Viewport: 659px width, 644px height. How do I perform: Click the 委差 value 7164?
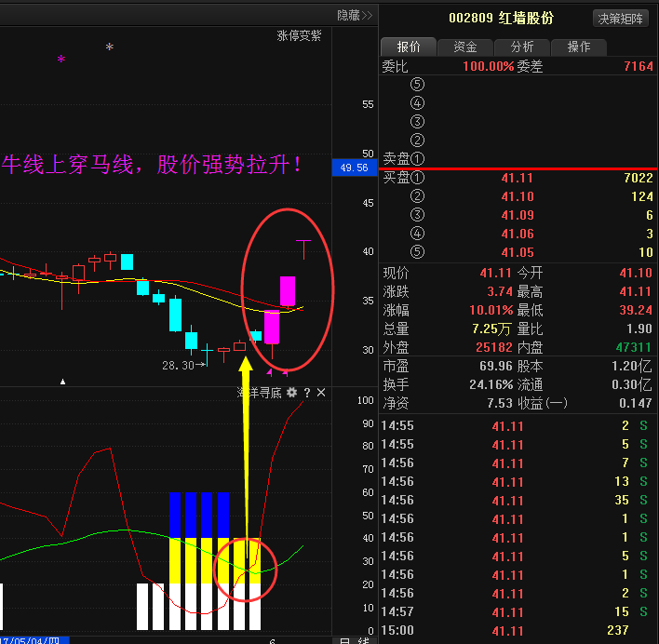(639, 66)
